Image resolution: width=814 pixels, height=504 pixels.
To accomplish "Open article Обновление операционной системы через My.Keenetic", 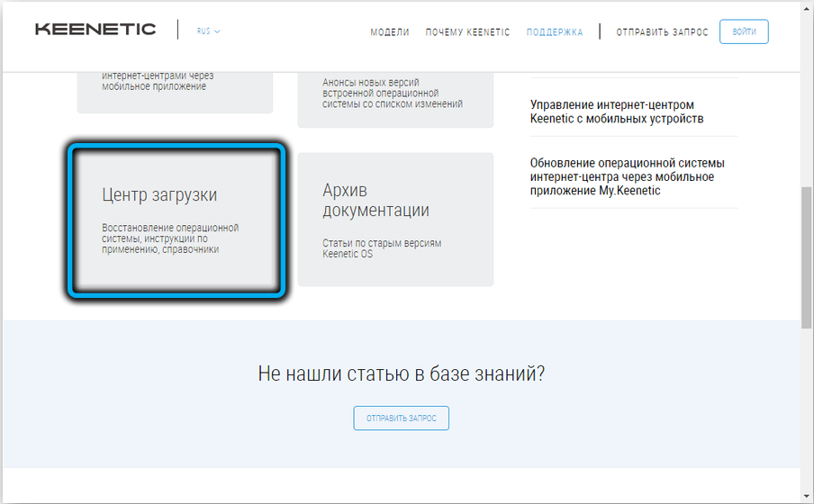I will (x=627, y=176).
